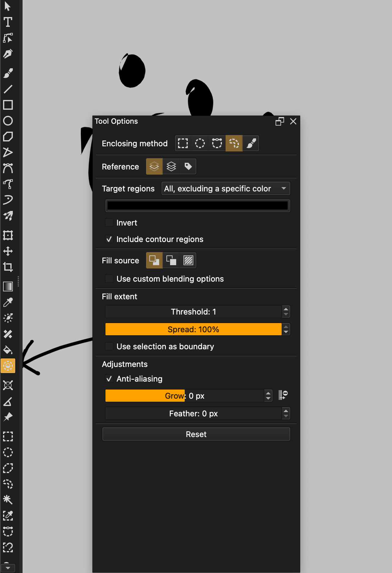Set enclosing method to rectangle
This screenshot has width=392, height=573.
pos(183,143)
